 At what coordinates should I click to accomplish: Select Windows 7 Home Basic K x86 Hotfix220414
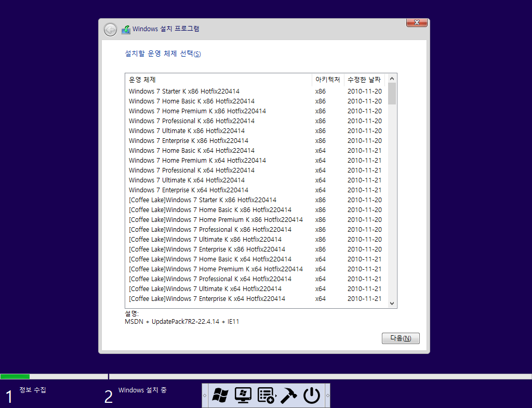[256, 101]
